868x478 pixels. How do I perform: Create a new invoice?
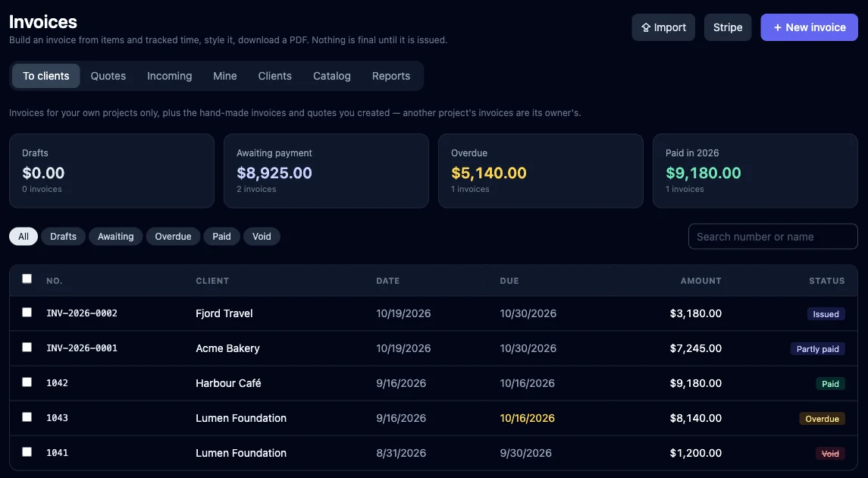click(809, 27)
